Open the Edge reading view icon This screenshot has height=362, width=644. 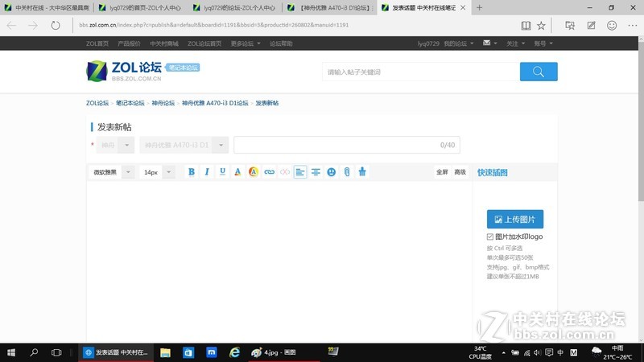[x=526, y=26]
